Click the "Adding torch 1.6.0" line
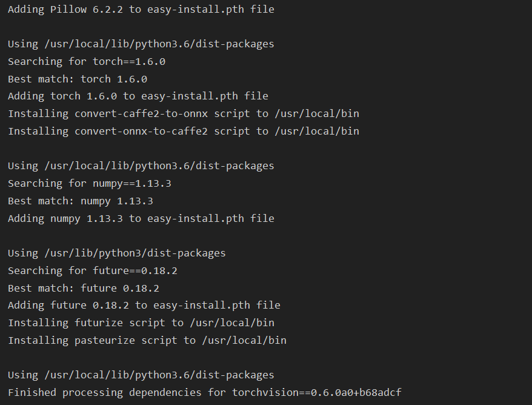This screenshot has width=532, height=405. [x=138, y=96]
